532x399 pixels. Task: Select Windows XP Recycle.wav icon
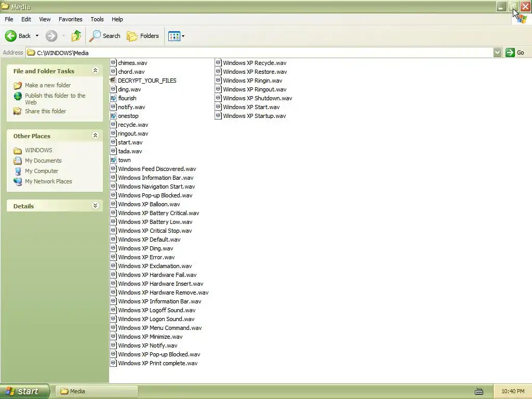218,62
